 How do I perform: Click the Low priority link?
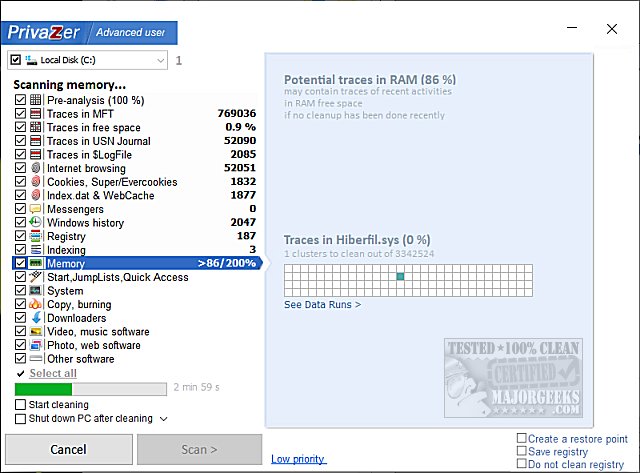point(299,459)
